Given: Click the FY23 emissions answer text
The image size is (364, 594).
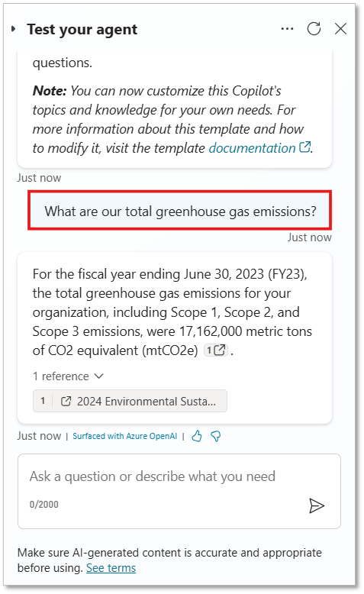Looking at the screenshot, I should click(172, 312).
